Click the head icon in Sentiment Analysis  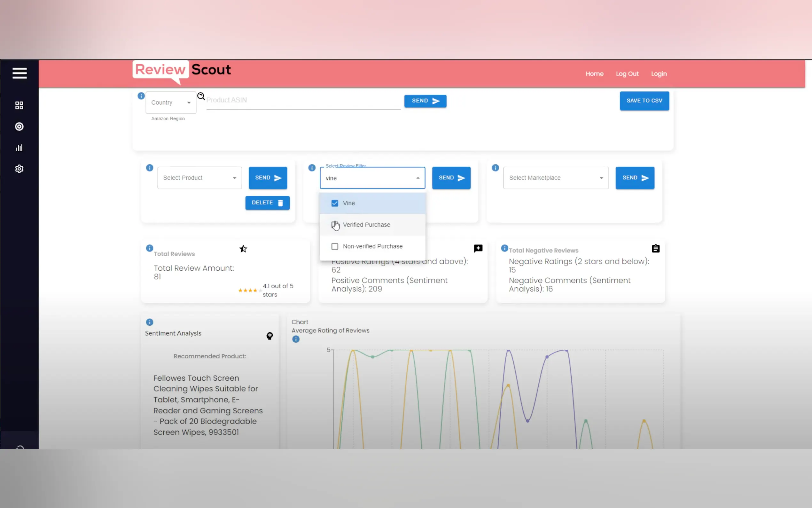click(x=269, y=336)
